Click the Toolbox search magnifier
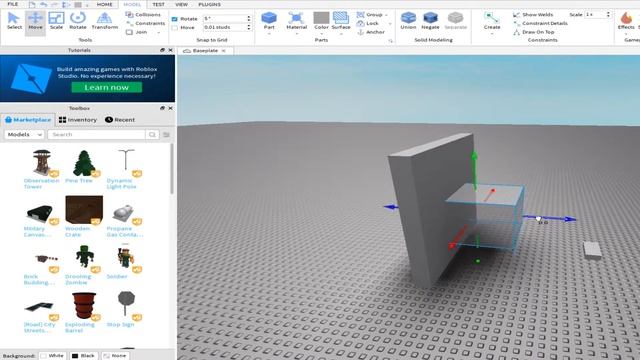The width and height of the screenshot is (640, 360). 152,134
